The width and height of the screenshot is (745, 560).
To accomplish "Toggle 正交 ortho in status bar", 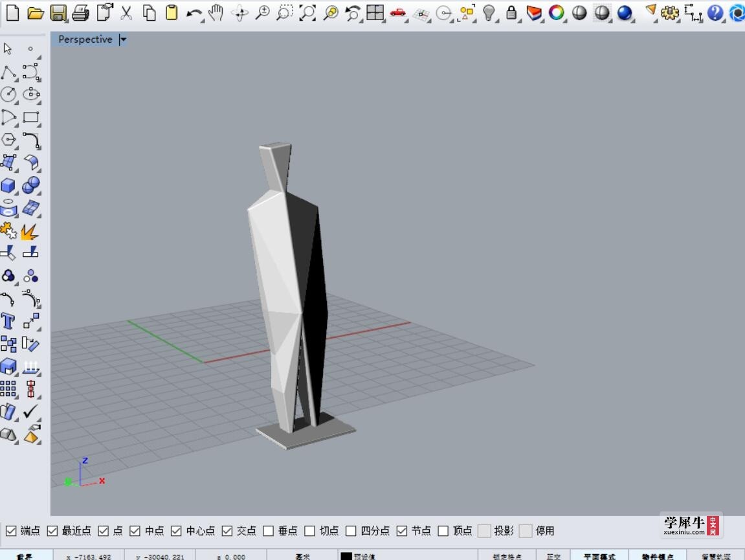I will coord(553,556).
